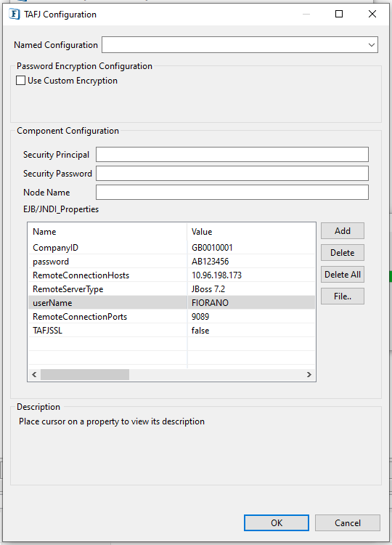Confirm with the OK button

point(277,522)
